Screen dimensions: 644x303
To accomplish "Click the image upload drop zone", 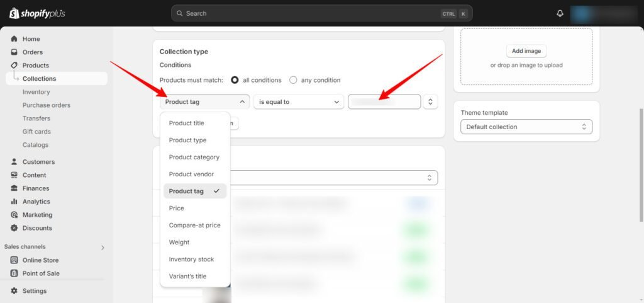I will pyautogui.click(x=526, y=57).
